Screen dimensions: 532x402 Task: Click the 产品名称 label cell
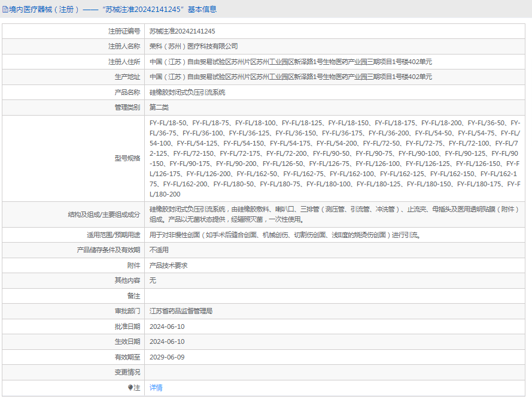[x=74, y=92]
